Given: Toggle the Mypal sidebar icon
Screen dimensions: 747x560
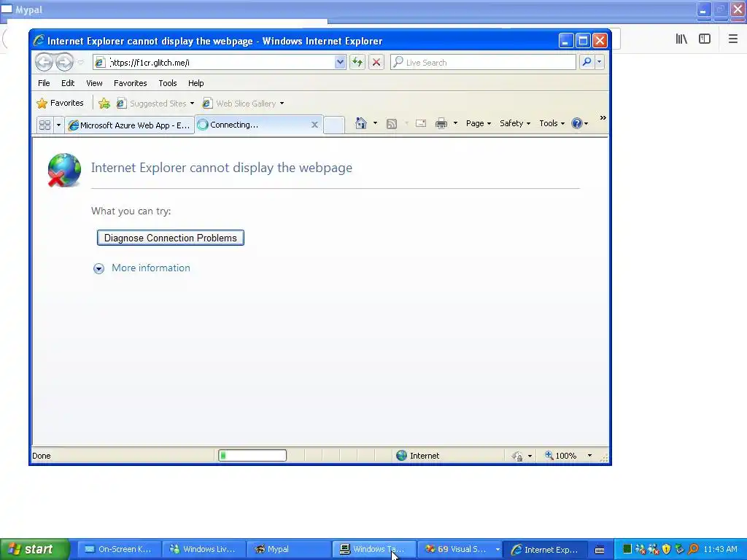Looking at the screenshot, I should point(705,39).
